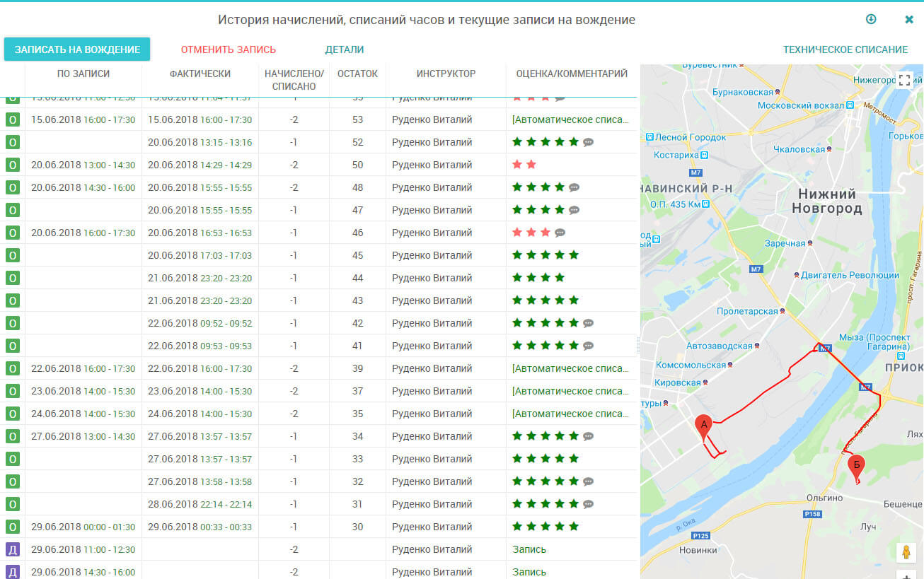Click the date 29.06.2018 00:00 - 01:30
This screenshot has width=924, height=579.
pyautogui.click(x=83, y=527)
